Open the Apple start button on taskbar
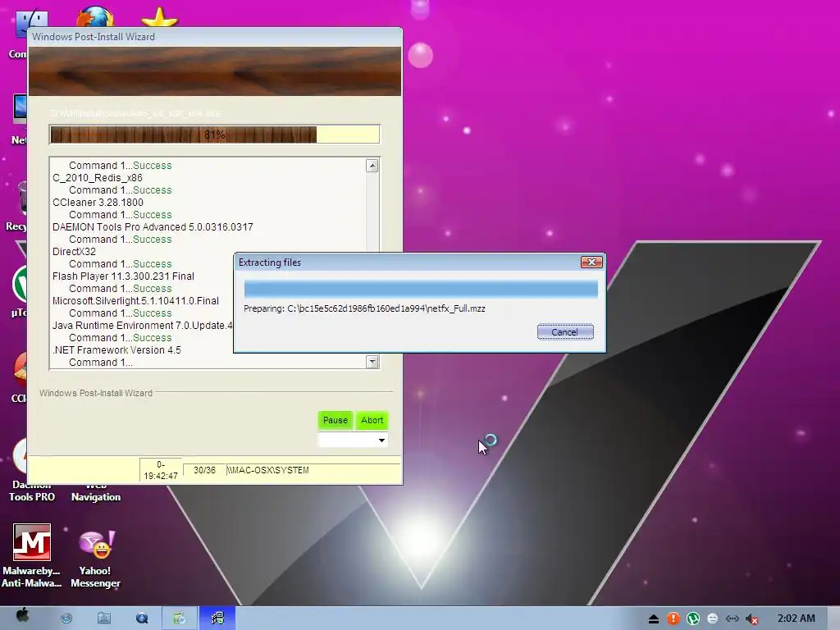This screenshot has height=630, width=840. point(22,617)
